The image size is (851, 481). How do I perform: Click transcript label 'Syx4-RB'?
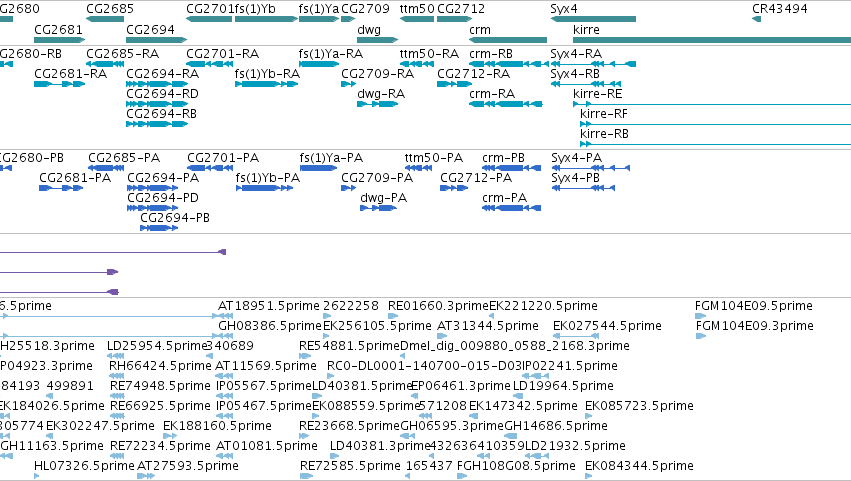[575, 74]
